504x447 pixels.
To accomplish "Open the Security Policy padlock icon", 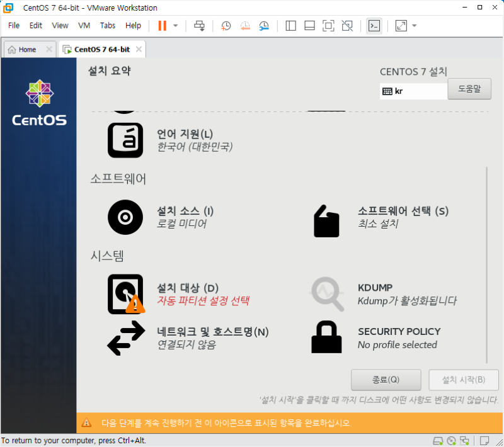I will [x=326, y=337].
